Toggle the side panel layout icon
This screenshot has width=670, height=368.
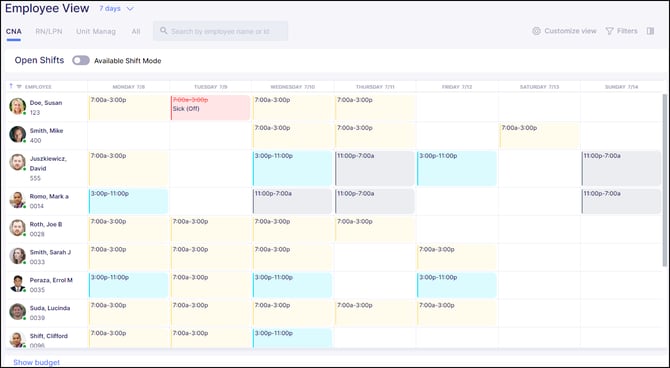(650, 31)
